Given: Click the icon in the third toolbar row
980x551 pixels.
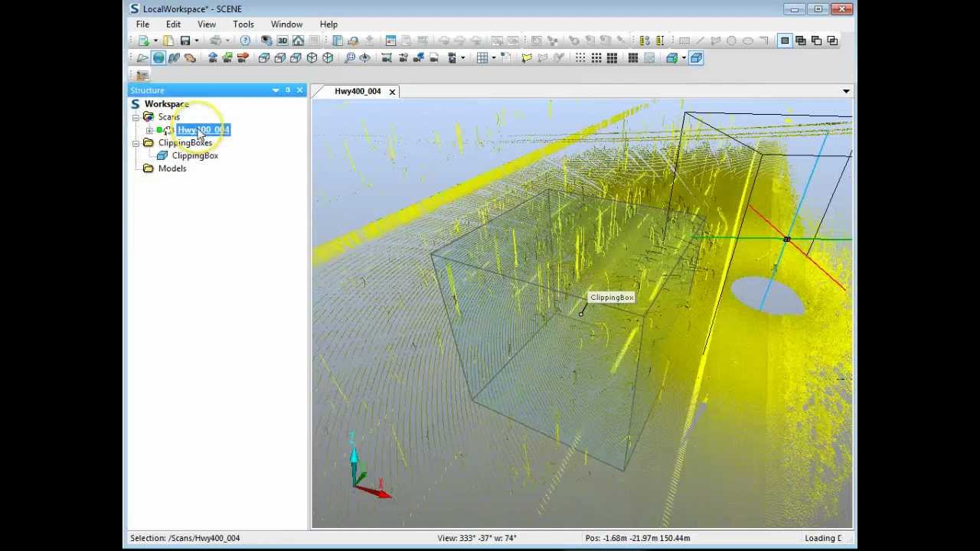Looking at the screenshot, I should [x=142, y=75].
